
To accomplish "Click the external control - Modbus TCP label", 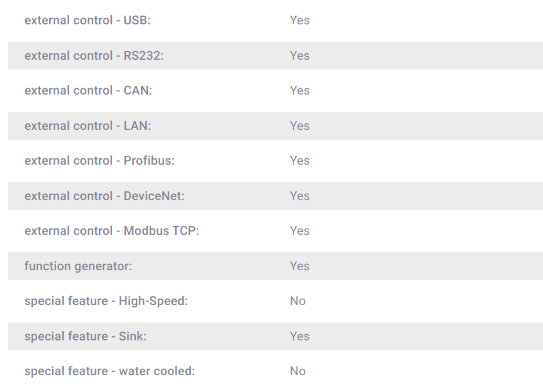I will [112, 231].
